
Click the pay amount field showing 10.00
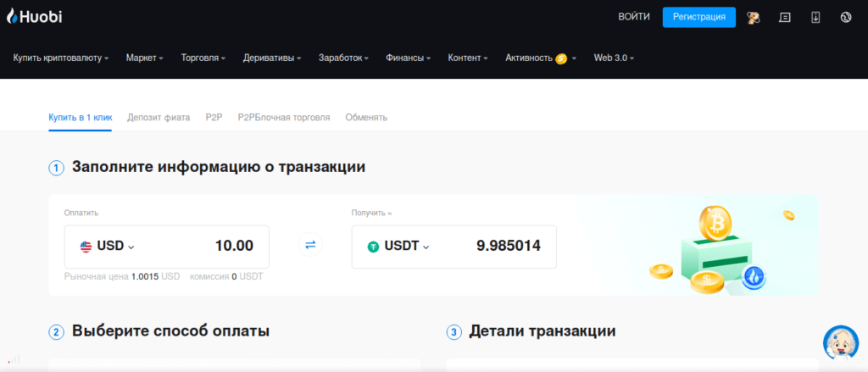[x=234, y=246]
